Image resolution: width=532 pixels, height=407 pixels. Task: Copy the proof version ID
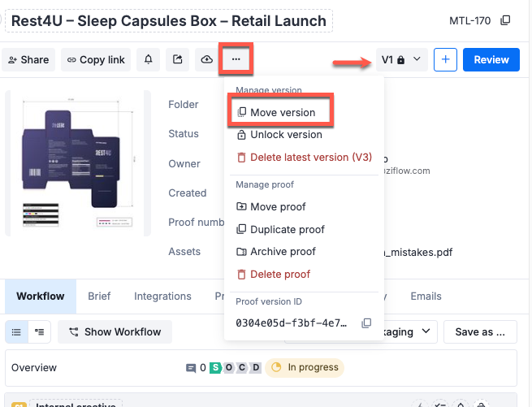click(366, 323)
